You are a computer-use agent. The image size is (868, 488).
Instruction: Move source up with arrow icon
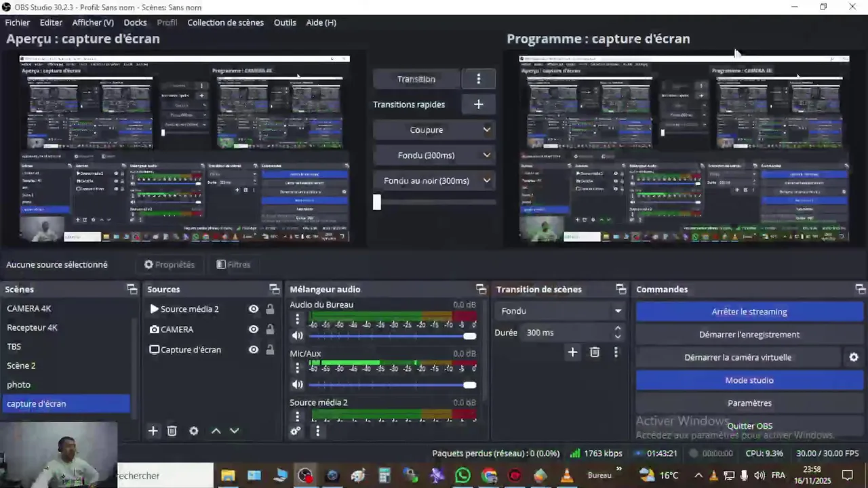[216, 431]
